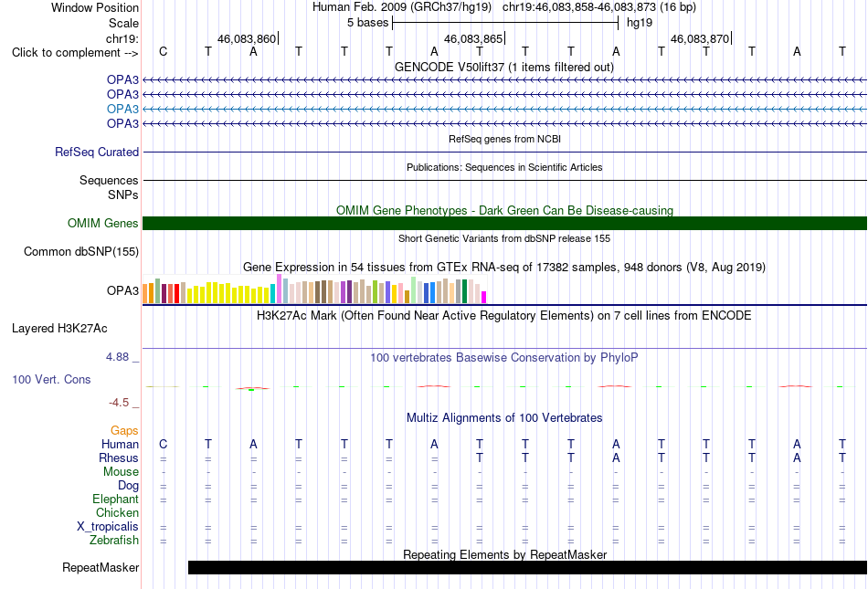Viewport: 868px width, 589px height.
Task: Click the RefSeq Curated label
Action: click(96, 153)
